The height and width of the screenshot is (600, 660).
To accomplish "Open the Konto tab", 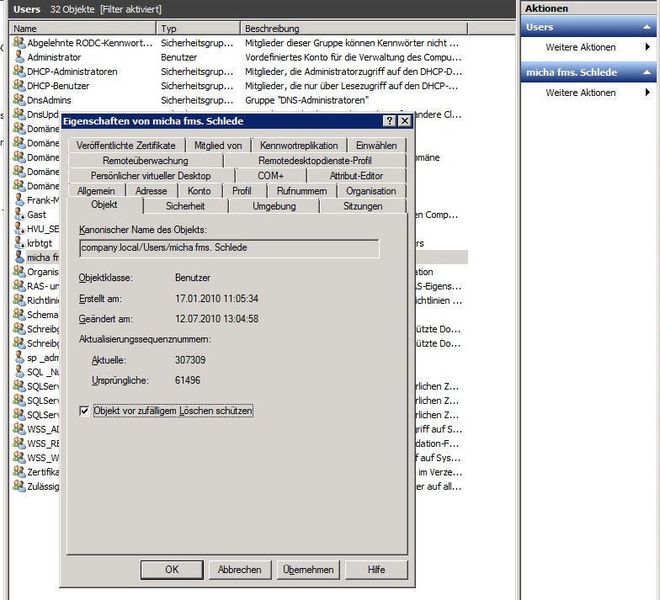I will point(199,191).
